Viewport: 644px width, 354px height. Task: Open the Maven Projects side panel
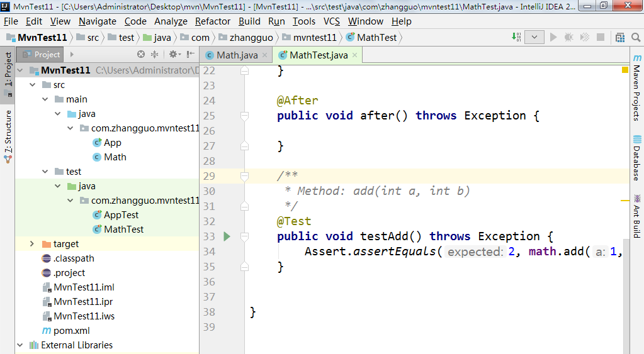tap(636, 87)
